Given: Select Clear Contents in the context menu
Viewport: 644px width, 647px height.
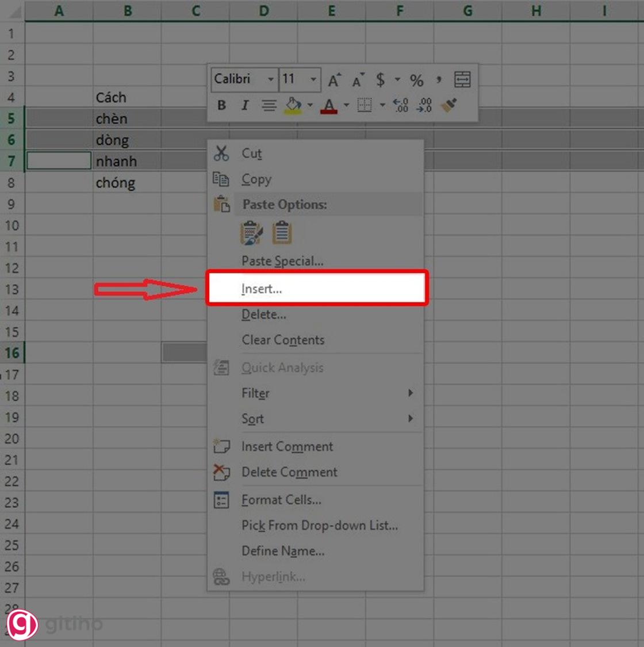Looking at the screenshot, I should [x=283, y=340].
